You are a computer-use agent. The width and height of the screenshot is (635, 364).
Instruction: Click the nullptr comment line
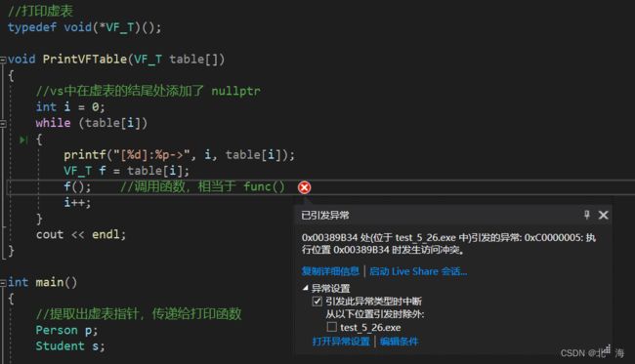(148, 91)
